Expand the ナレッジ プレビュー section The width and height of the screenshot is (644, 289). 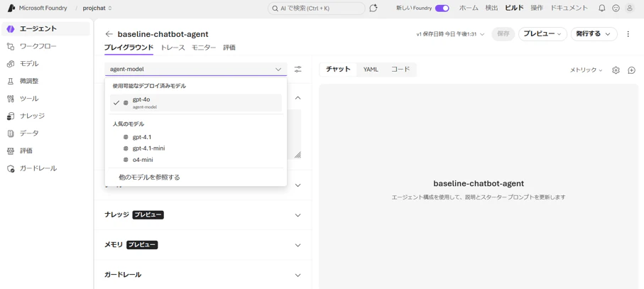pyautogui.click(x=298, y=215)
